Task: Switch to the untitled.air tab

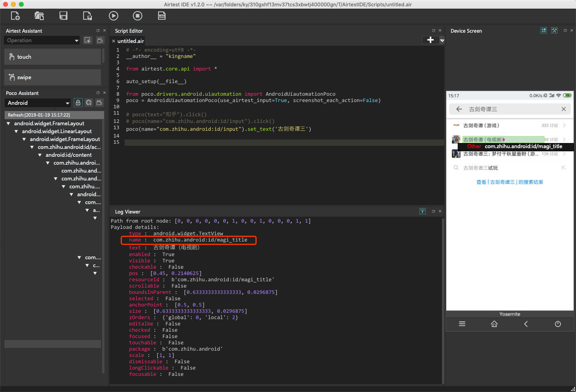Action: [131, 41]
